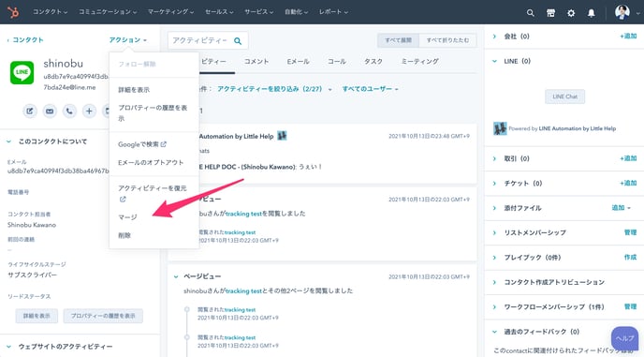644x357 pixels.
Task: Click the create note icon under shinobu
Action: pyautogui.click(x=30, y=112)
